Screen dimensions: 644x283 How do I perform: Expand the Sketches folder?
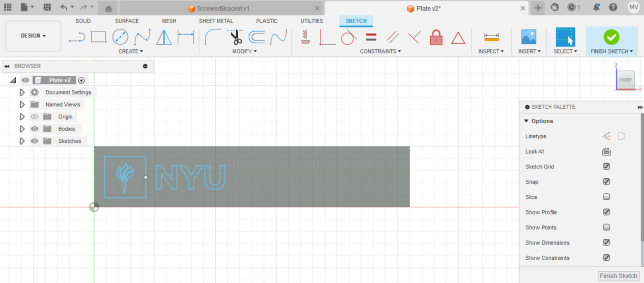click(x=22, y=141)
